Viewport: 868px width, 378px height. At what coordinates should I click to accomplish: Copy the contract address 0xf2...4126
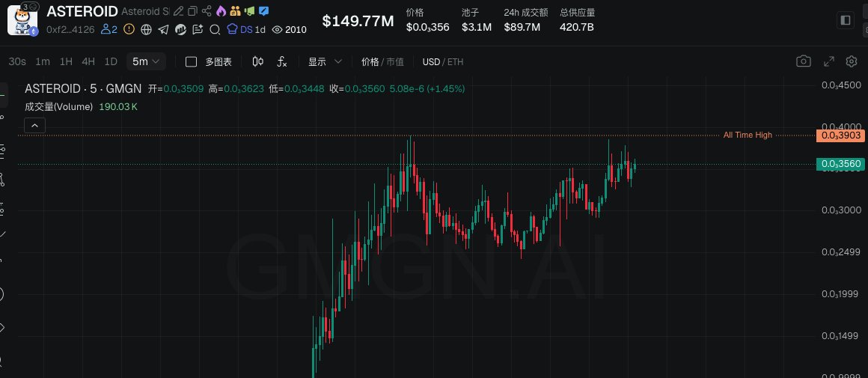click(x=70, y=29)
